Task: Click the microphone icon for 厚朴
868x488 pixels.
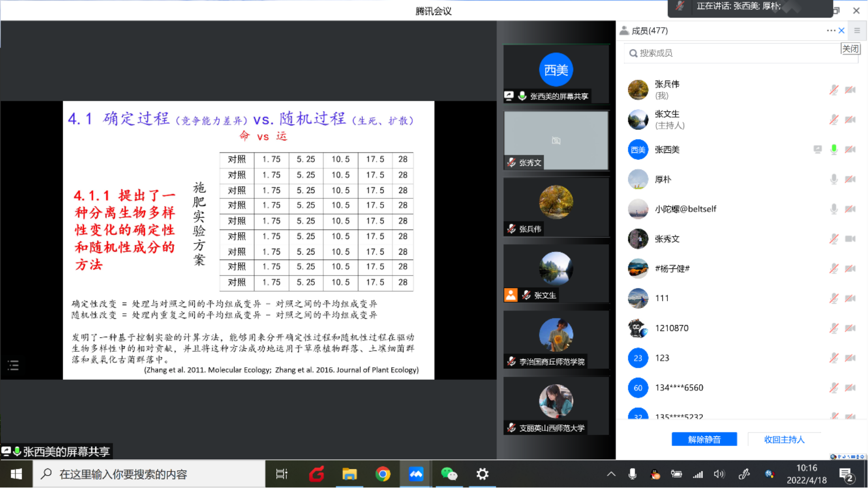Action: (833, 179)
